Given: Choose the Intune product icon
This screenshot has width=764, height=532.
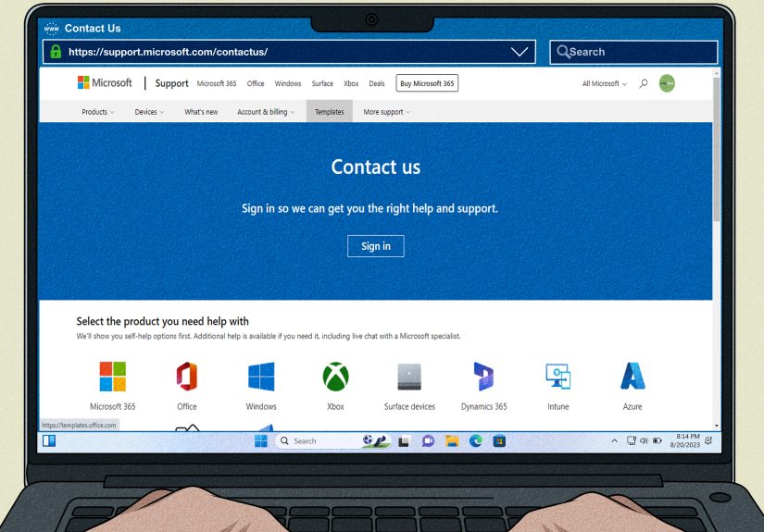Looking at the screenshot, I should pos(558,377).
